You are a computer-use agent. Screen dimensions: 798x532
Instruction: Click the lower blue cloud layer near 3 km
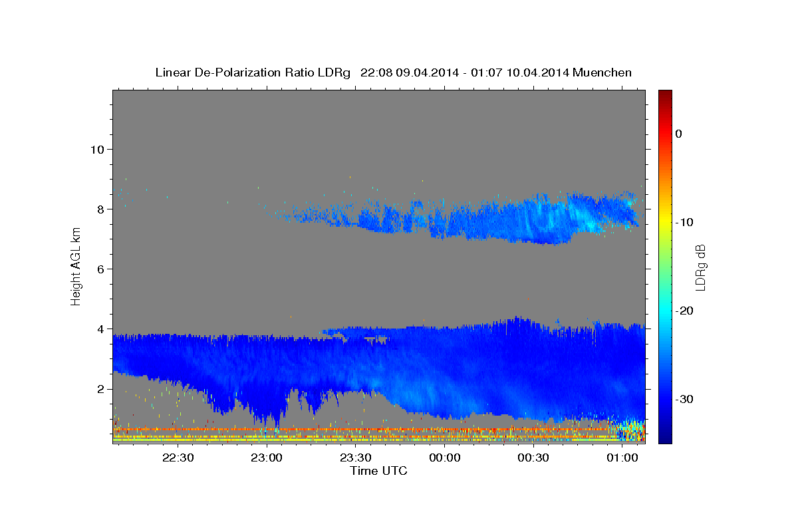(x=378, y=372)
